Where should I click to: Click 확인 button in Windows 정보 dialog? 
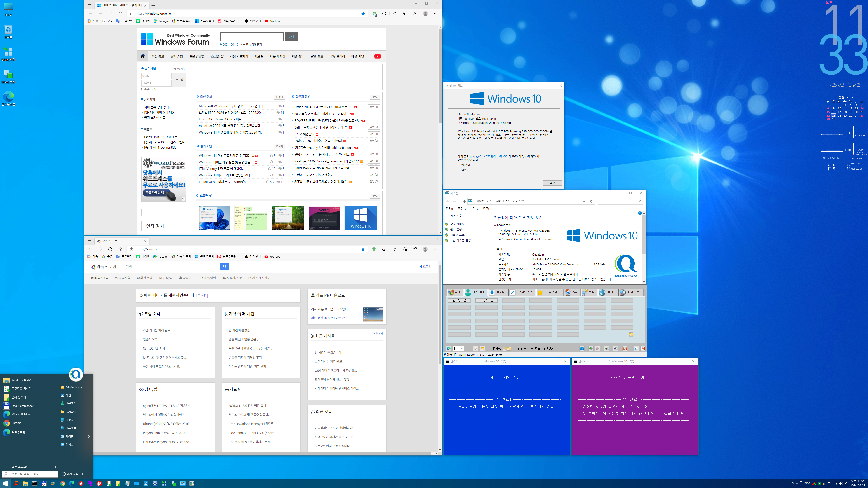point(552,183)
